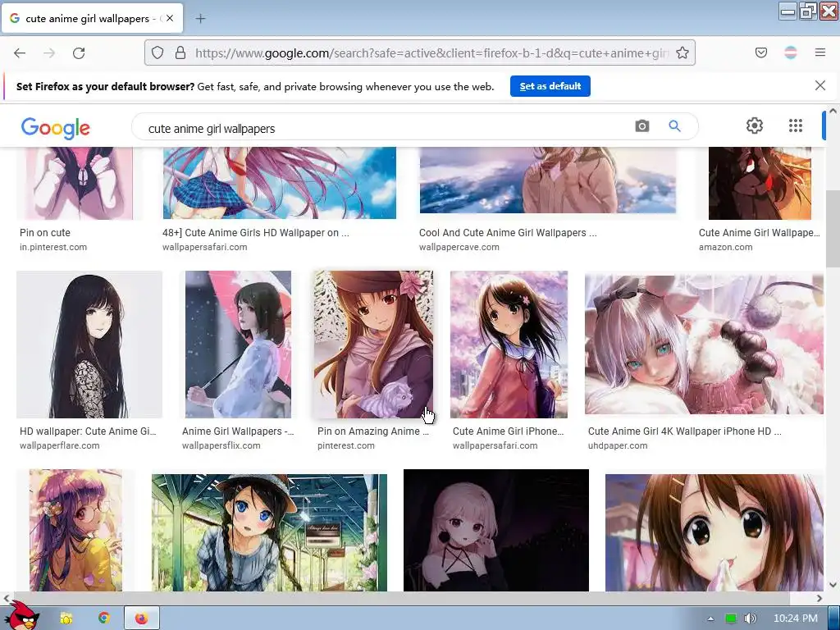Click the vertical page scrollbar thumb
Image resolution: width=840 pixels, height=630 pixels.
point(832,229)
